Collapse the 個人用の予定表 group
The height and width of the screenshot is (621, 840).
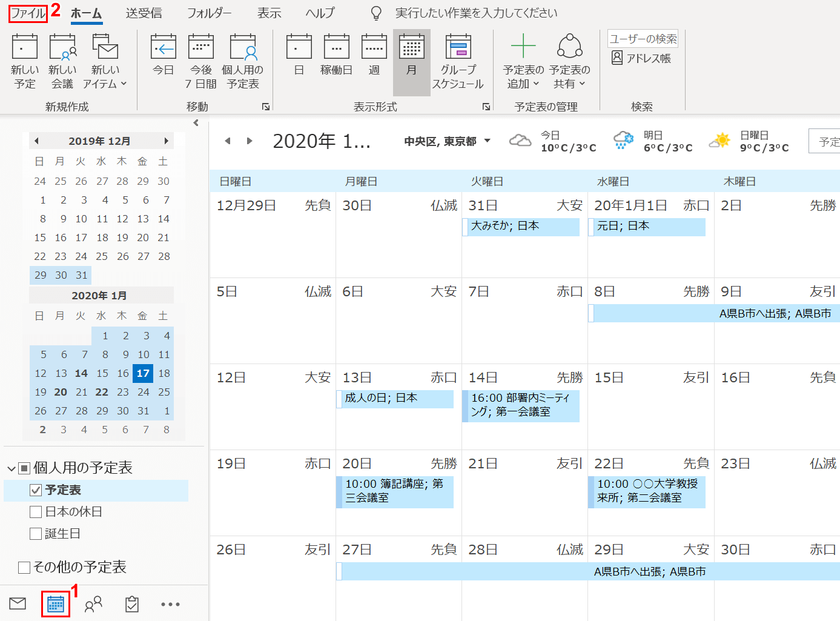12,468
